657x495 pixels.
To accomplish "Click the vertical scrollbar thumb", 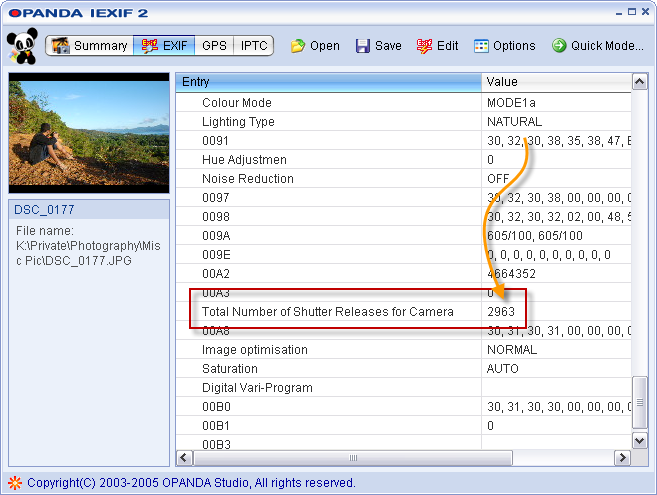I will (x=639, y=402).
